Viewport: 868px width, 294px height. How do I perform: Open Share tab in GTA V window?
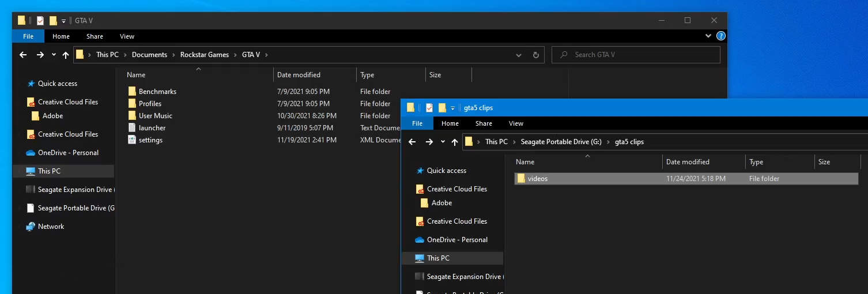[x=95, y=36]
